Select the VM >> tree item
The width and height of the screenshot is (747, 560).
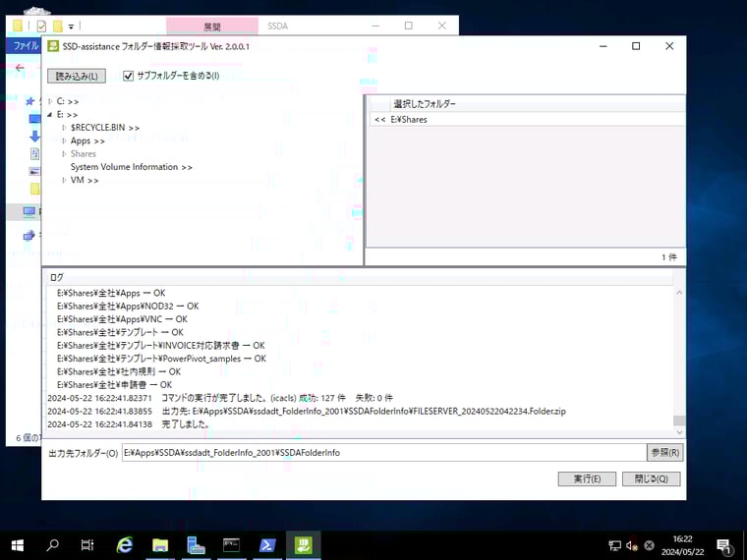[x=85, y=180]
